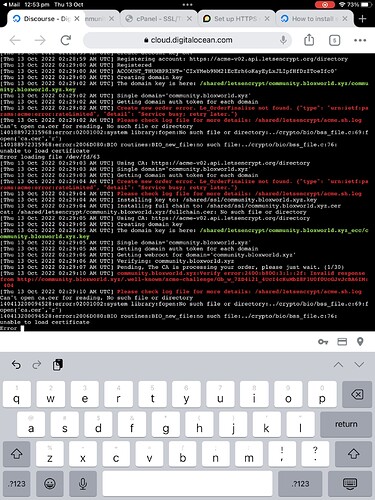Open saved addresses pin icon
The height and width of the screenshot is (500, 375).
[x=360, y=342]
